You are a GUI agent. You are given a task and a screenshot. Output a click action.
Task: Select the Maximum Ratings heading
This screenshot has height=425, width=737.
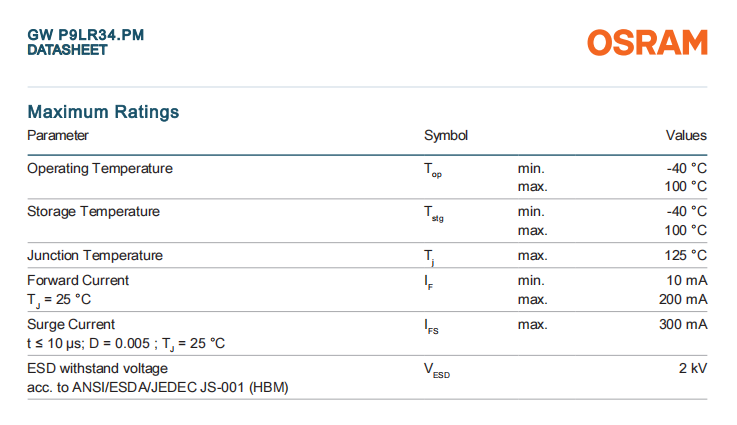[103, 112]
